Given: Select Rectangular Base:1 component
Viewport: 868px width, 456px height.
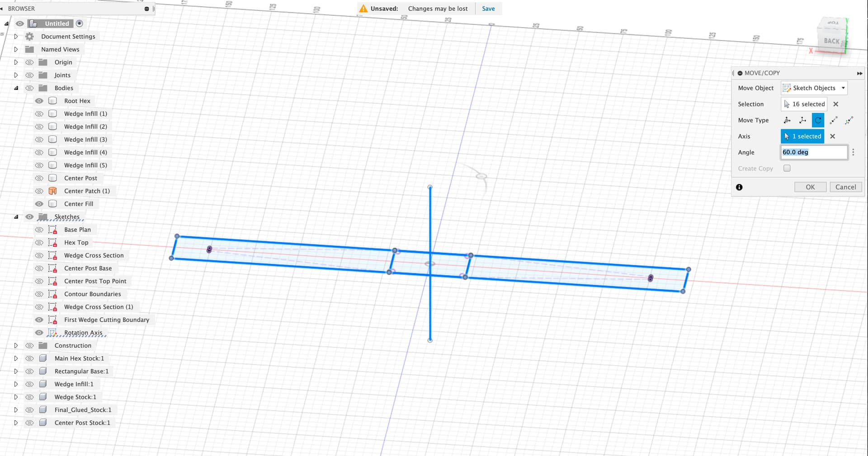Looking at the screenshot, I should coord(81,371).
